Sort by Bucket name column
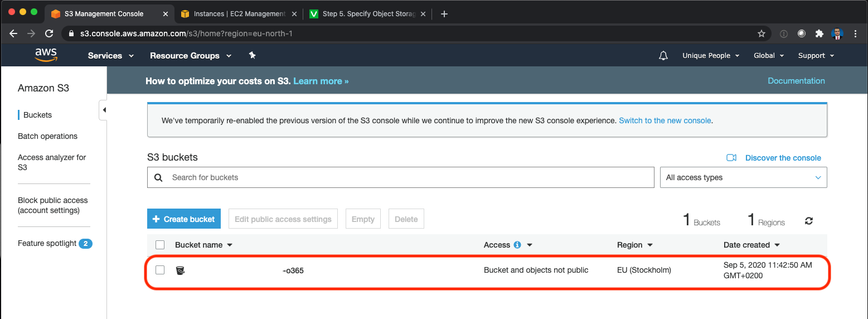Image resolution: width=868 pixels, height=319 pixels. pos(203,245)
